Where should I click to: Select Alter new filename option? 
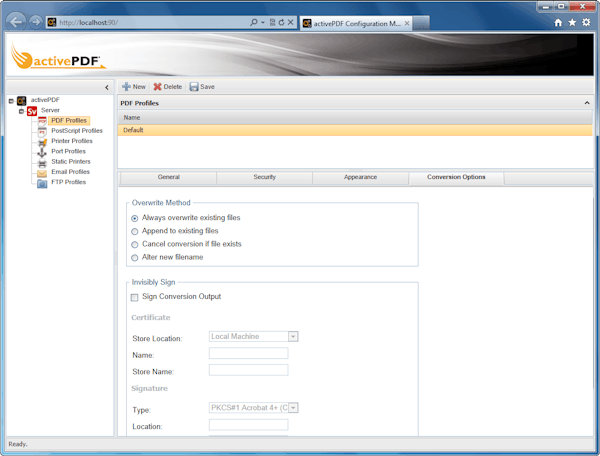135,258
